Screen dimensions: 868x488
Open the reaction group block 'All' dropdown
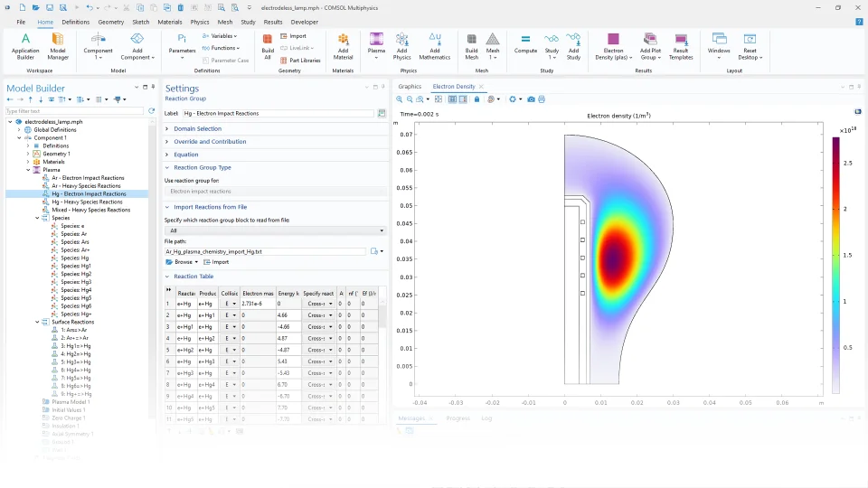pos(274,230)
